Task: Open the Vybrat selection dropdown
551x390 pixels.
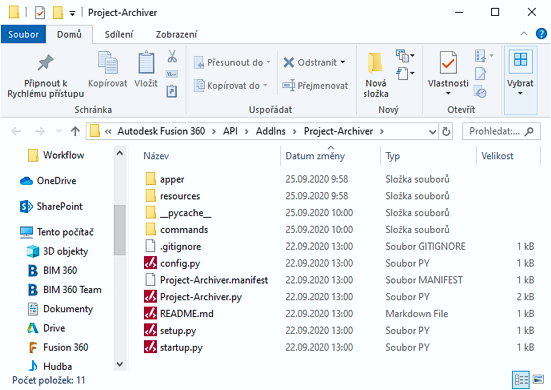Action: coord(520,80)
